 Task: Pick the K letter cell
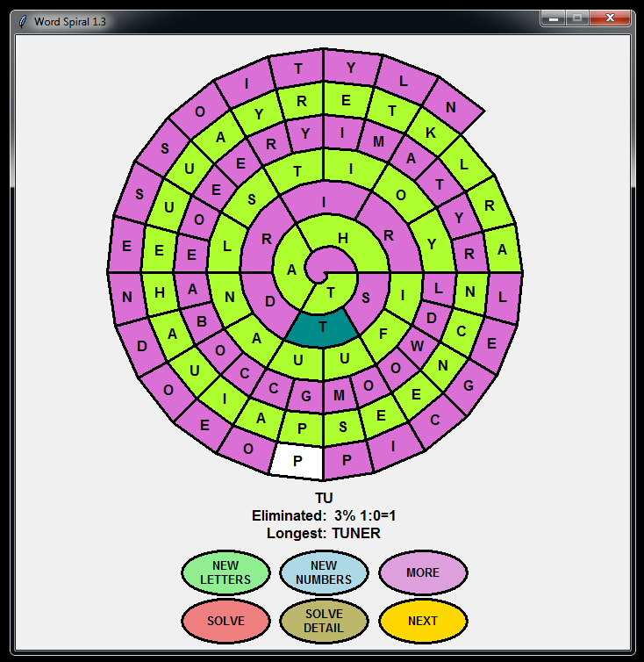(429, 130)
